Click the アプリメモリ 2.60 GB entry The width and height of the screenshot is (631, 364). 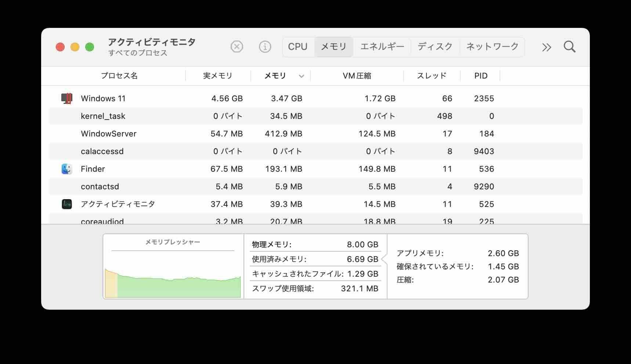pos(458,253)
